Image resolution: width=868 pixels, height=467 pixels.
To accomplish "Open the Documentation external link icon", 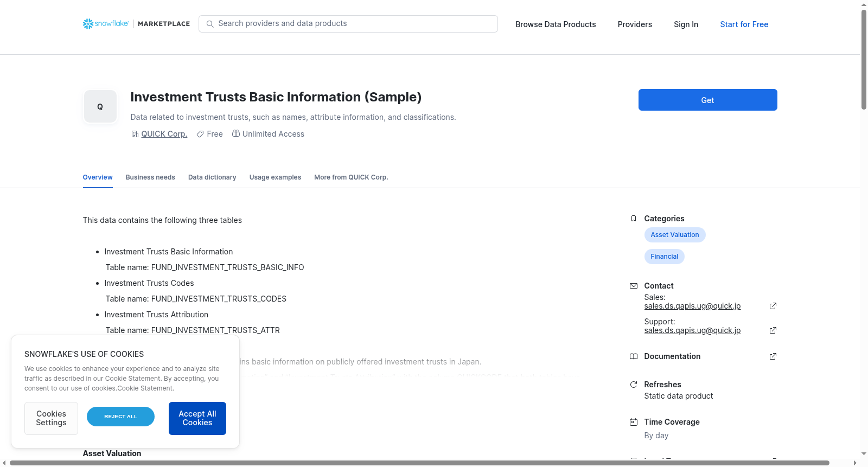I will [x=773, y=356].
